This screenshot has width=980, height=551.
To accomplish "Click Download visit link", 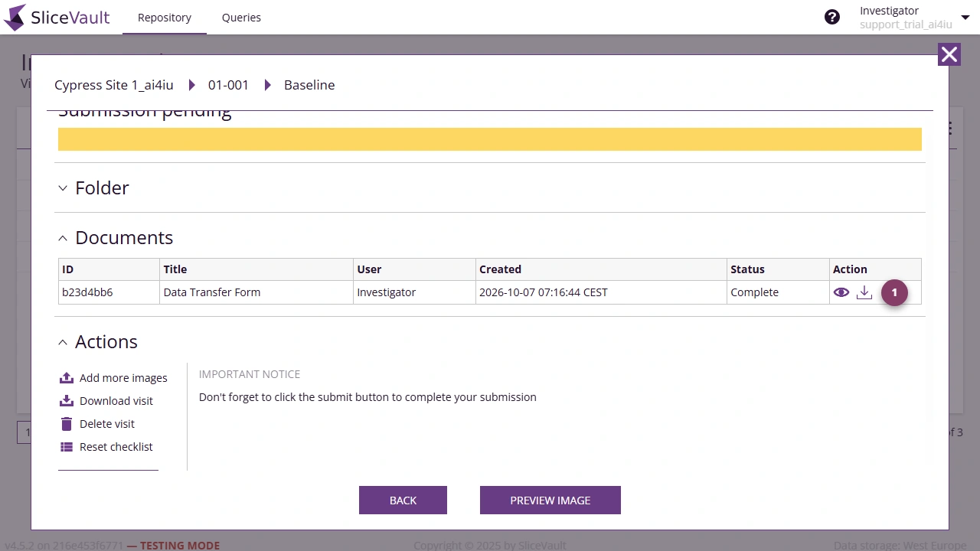I will pyautogui.click(x=116, y=401).
